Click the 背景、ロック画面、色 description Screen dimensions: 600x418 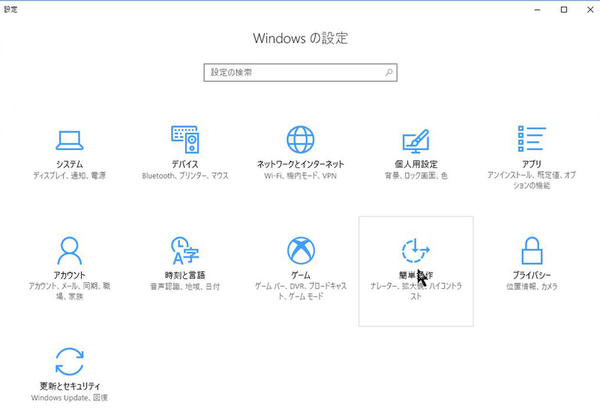point(416,176)
